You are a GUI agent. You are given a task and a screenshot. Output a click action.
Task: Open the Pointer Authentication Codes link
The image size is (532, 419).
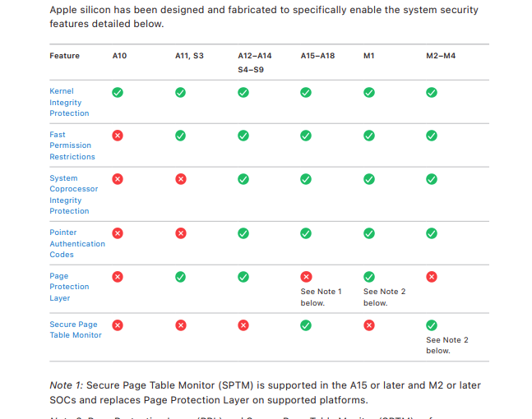[x=77, y=243]
